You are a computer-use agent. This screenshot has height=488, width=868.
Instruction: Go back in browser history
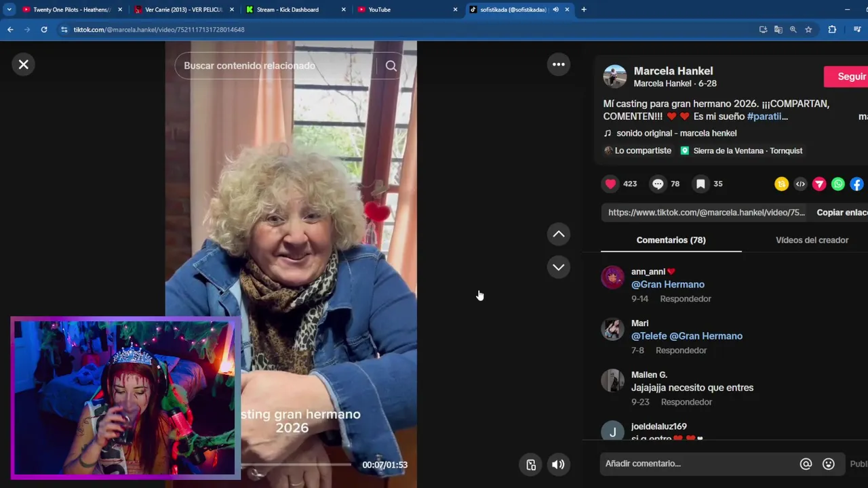coord(10,29)
